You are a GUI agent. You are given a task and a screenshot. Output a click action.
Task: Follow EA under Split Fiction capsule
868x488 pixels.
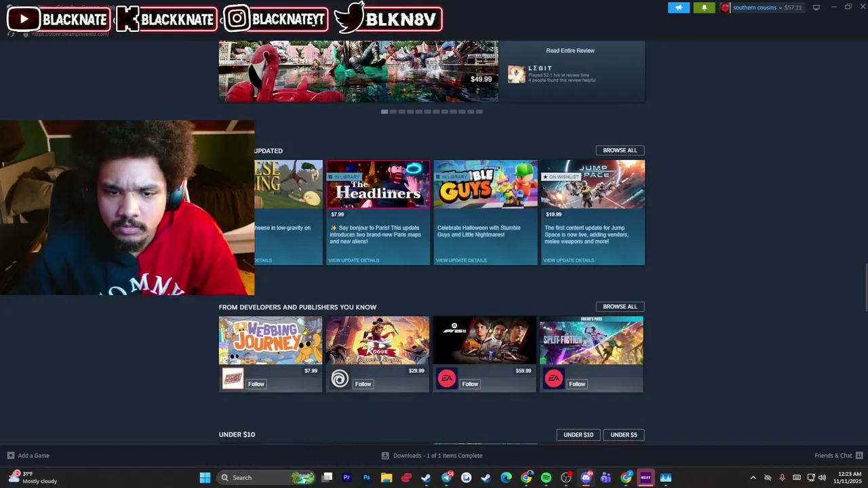tap(577, 384)
